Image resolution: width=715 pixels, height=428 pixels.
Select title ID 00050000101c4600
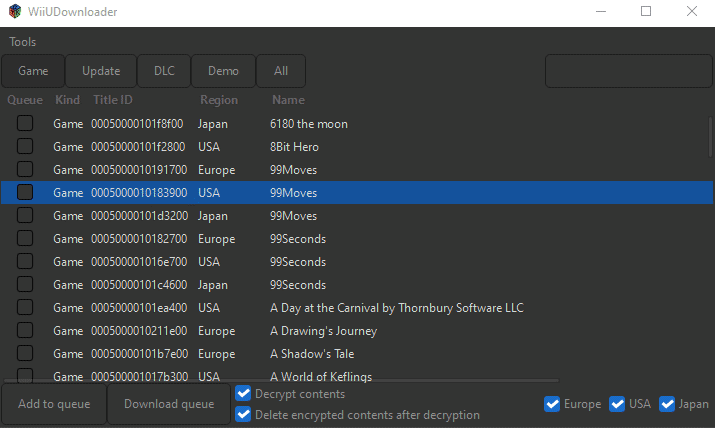pyautogui.click(x=139, y=285)
